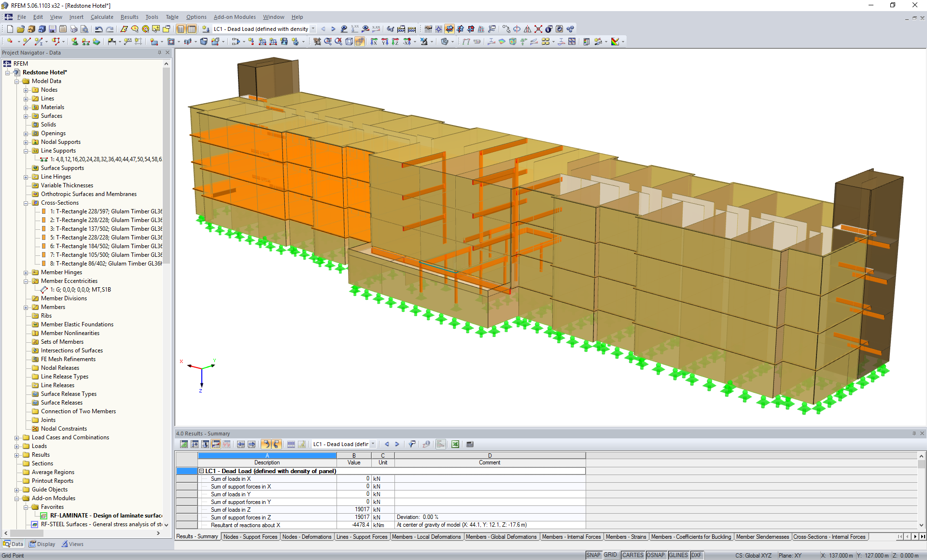Switch to the Display navigator panel
The image size is (927, 560).
coord(42,544)
